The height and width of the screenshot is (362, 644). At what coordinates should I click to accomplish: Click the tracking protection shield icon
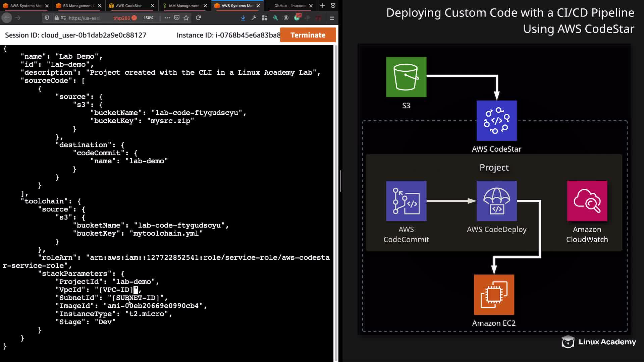(47, 18)
